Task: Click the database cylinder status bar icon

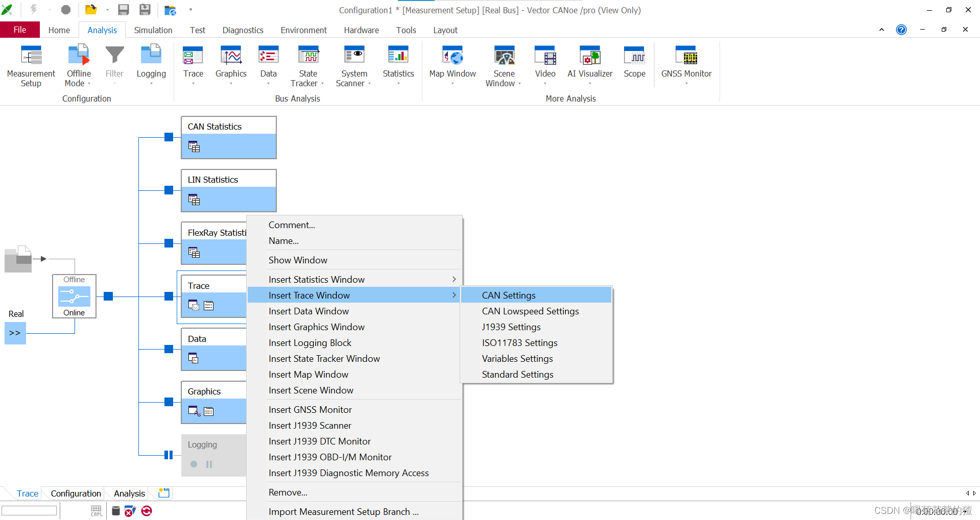Action: pyautogui.click(x=116, y=511)
